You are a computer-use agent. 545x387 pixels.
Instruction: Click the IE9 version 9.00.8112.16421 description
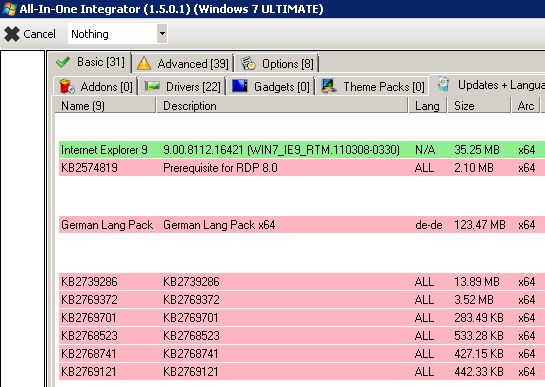282,150
